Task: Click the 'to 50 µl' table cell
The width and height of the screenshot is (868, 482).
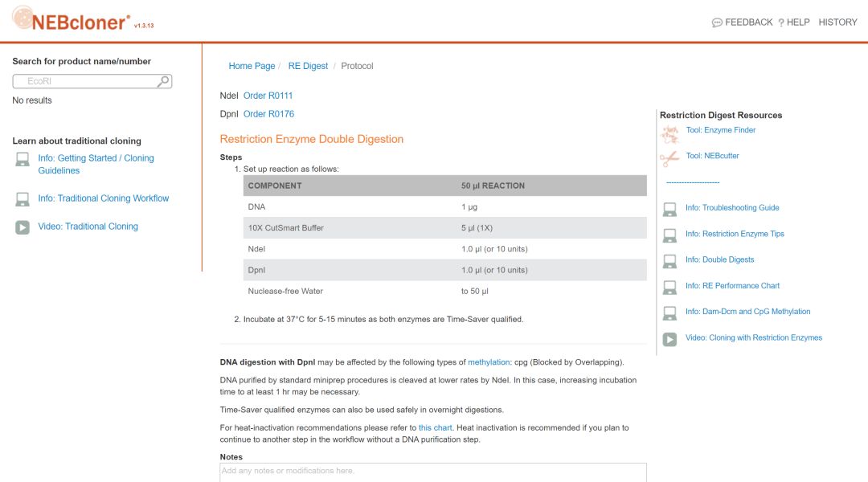Action: [x=474, y=291]
